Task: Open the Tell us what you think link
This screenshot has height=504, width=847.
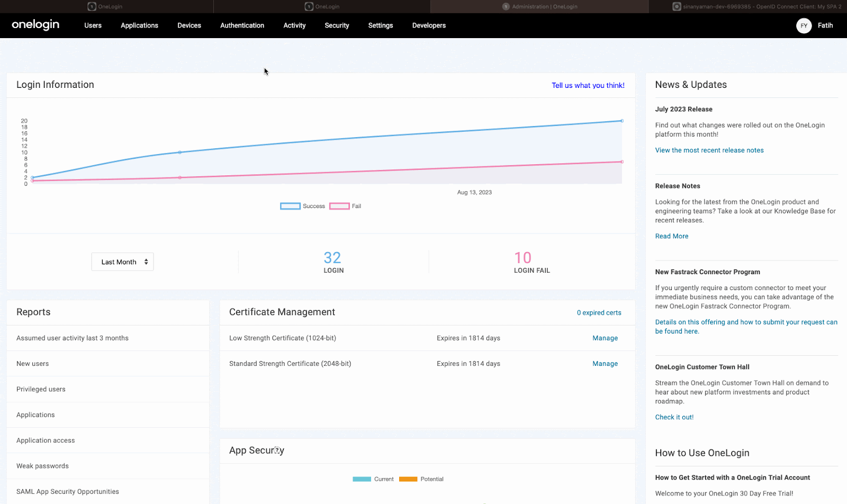Action: coord(588,85)
